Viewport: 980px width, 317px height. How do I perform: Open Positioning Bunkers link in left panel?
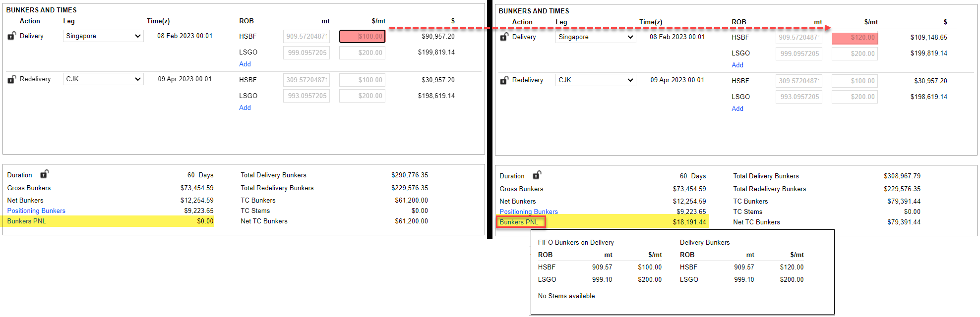coord(36,211)
